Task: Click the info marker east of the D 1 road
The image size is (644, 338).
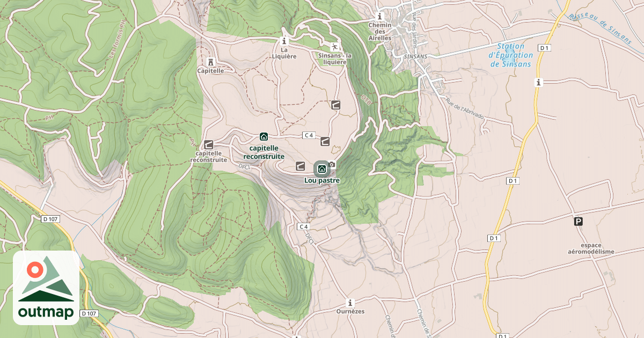Action: pos(538,82)
